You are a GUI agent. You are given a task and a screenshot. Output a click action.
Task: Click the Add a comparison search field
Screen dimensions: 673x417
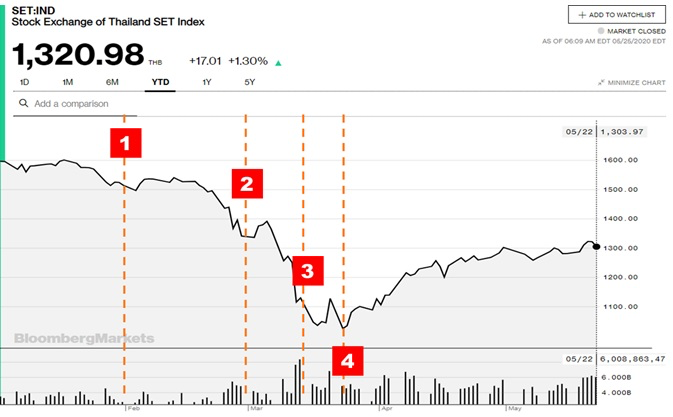click(75, 104)
